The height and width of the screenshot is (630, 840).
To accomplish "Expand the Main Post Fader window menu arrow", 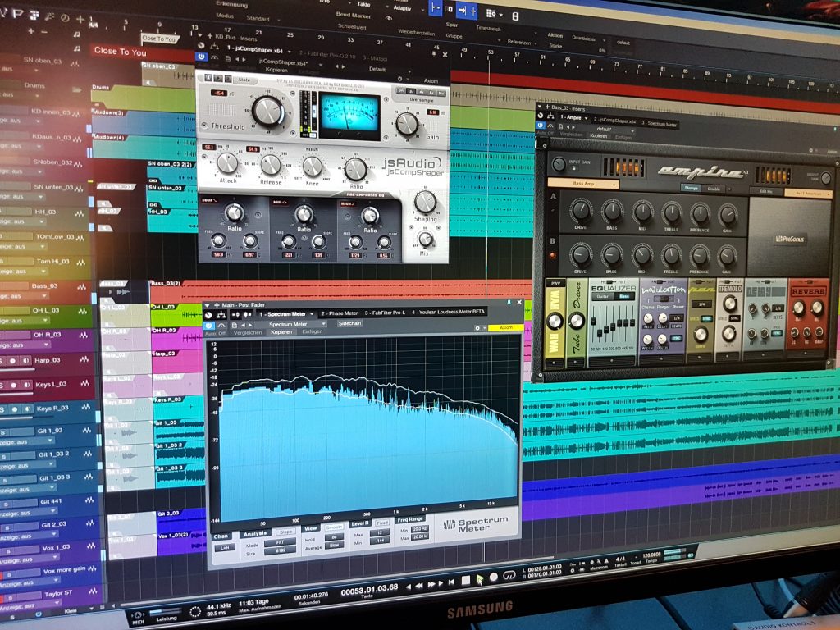I will (208, 305).
